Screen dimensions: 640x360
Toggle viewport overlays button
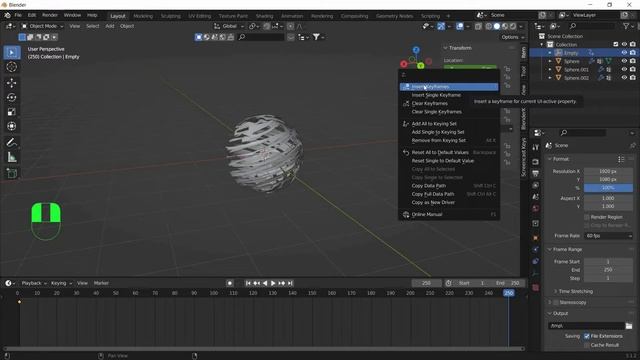(x=460, y=26)
